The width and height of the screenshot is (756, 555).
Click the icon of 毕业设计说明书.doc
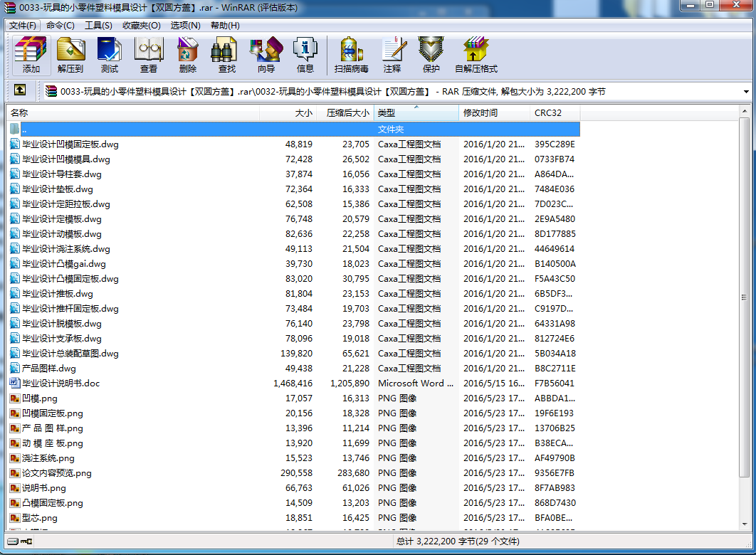[15, 383]
